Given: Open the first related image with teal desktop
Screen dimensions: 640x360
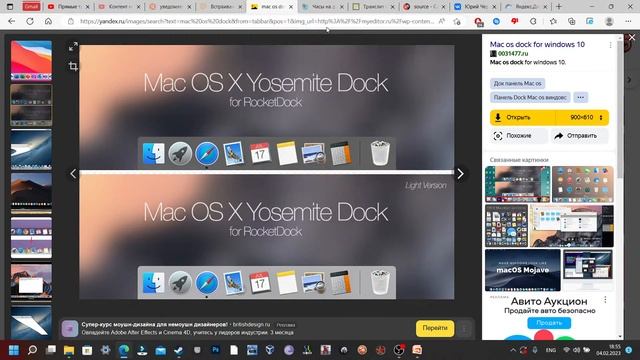Looking at the screenshot, I should [518, 184].
